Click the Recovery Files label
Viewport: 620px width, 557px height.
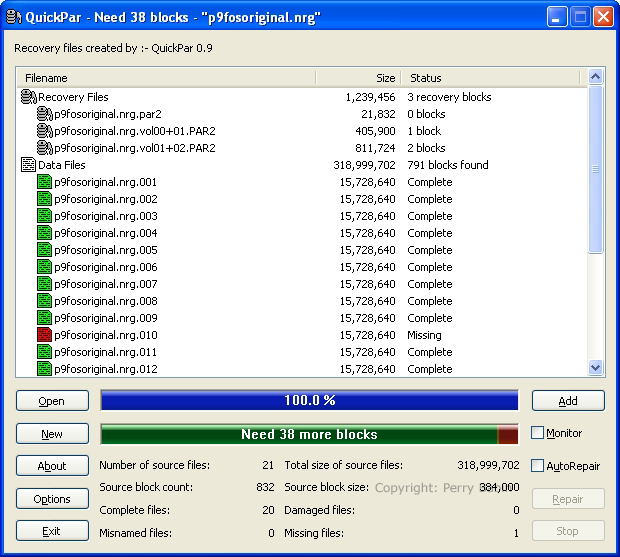click(73, 97)
